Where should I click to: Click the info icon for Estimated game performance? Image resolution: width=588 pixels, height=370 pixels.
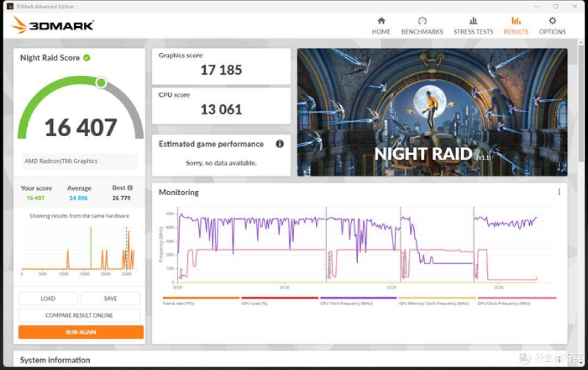[280, 144]
